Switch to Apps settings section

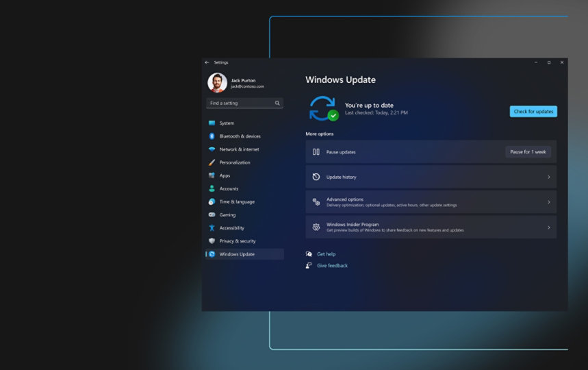point(225,175)
